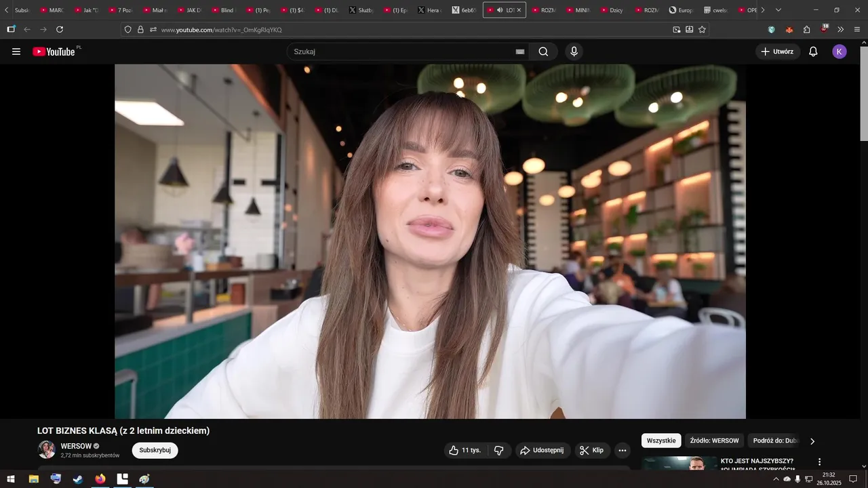This screenshot has height=488, width=868.
Task: Open the YouTube hamburger guide menu
Action: (16, 52)
